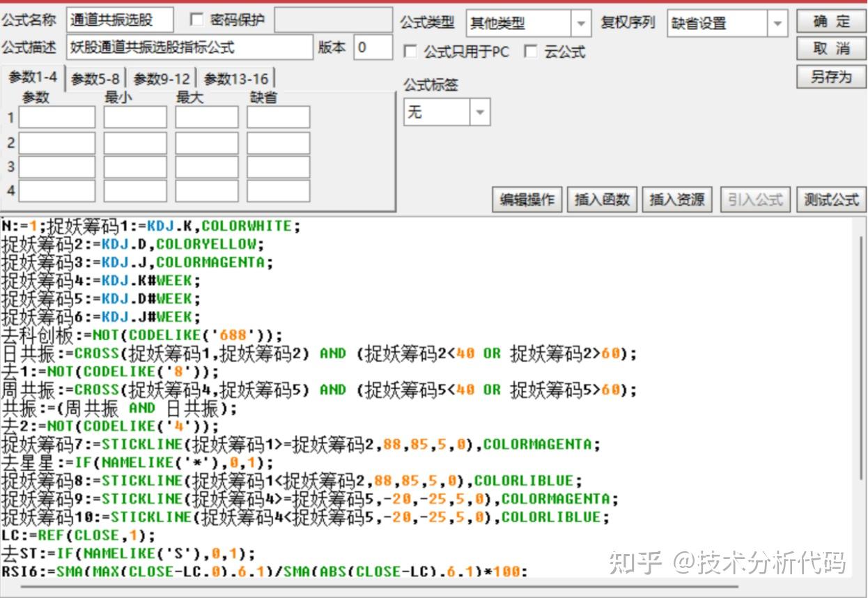
Task: Click row 1 参数 name field
Action: [57, 117]
